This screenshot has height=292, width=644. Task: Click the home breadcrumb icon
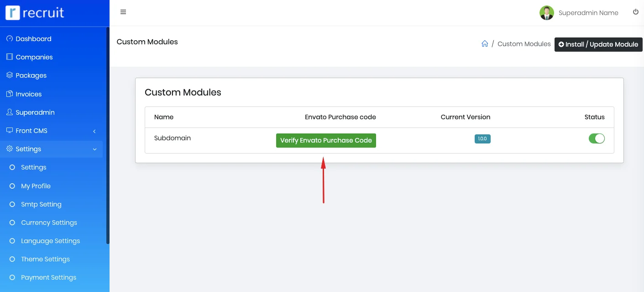485,44
